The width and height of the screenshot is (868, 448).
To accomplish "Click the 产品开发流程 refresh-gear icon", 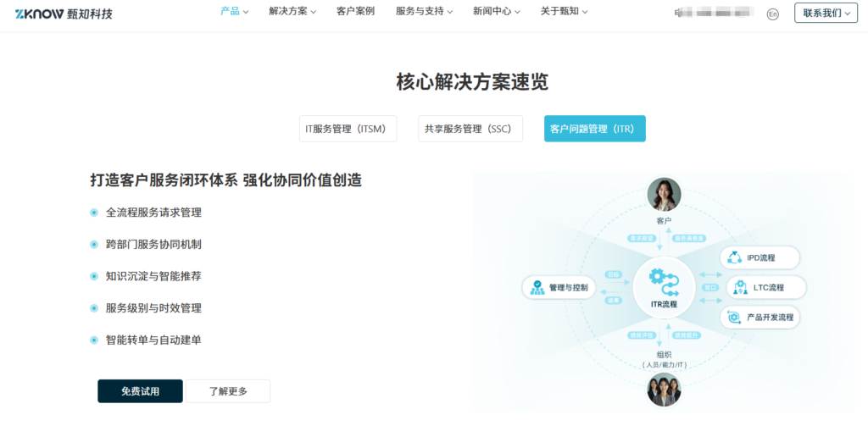I will pos(734,318).
